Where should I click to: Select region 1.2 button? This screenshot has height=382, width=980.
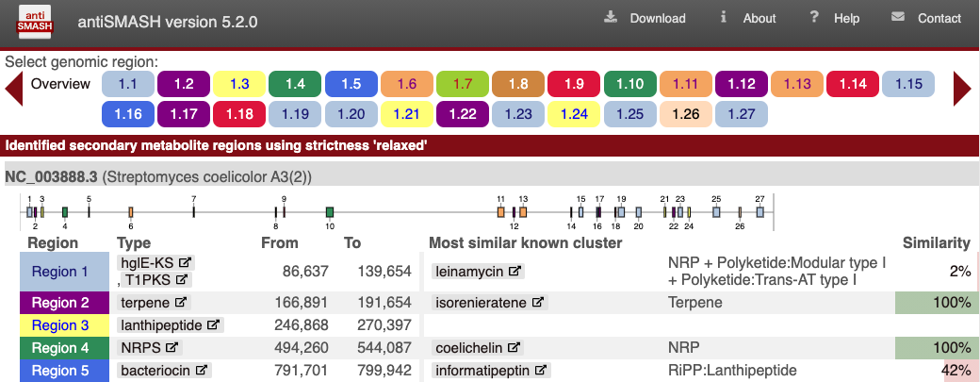pyautogui.click(x=184, y=84)
